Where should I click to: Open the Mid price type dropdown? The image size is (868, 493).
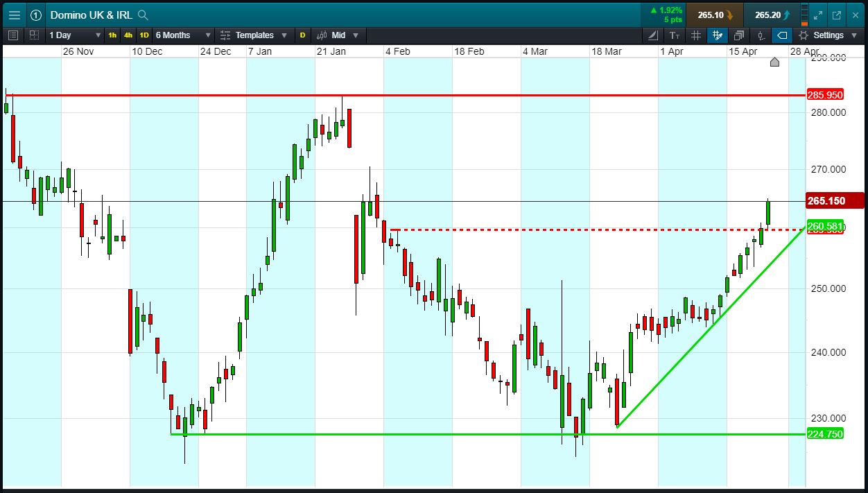338,35
